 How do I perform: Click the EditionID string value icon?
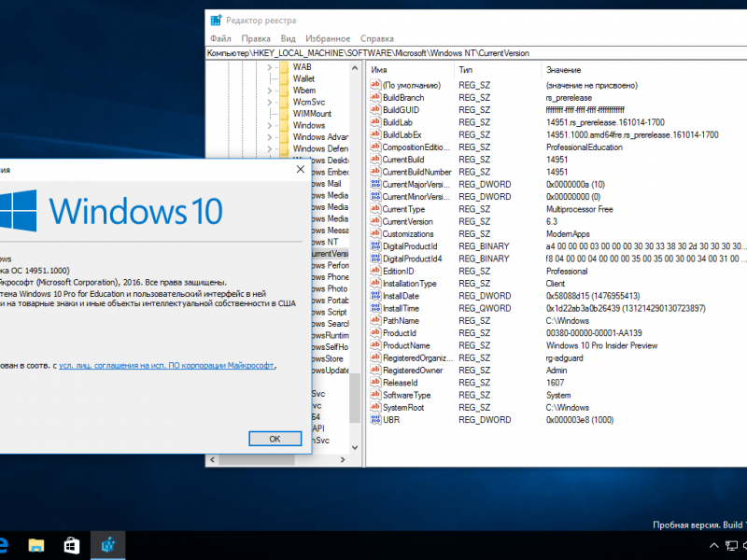(375, 271)
